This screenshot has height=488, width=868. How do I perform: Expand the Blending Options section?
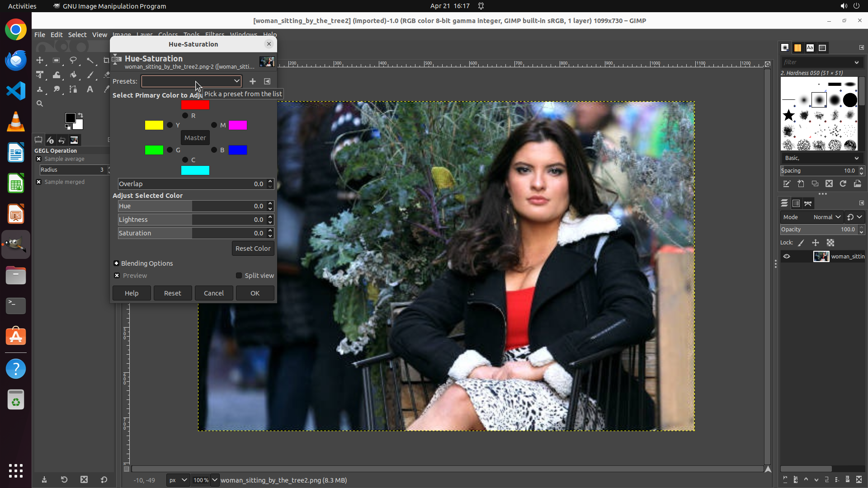coord(117,263)
